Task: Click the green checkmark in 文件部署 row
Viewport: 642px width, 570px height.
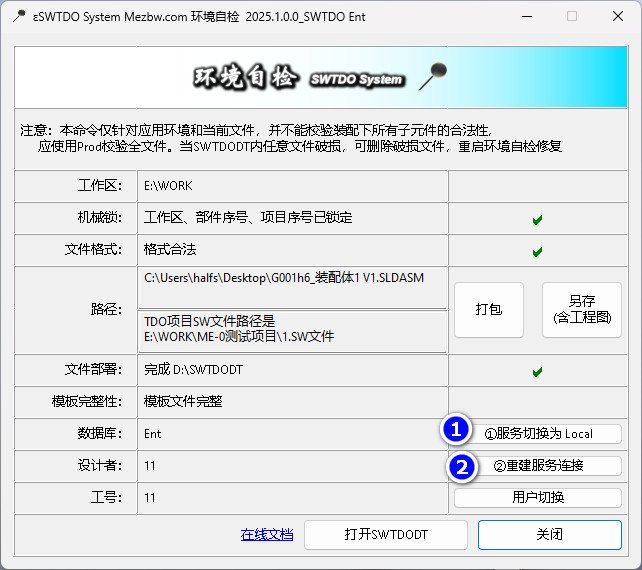Action: 537,372
